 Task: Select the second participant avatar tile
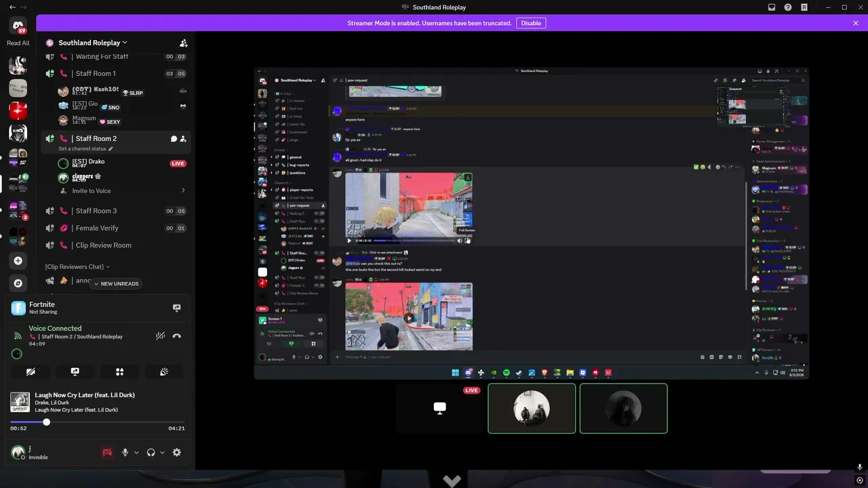pyautogui.click(x=624, y=408)
